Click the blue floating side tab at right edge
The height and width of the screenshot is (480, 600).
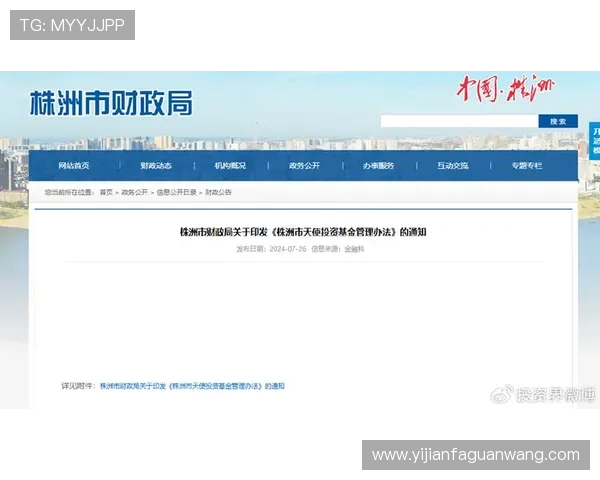coord(595,141)
